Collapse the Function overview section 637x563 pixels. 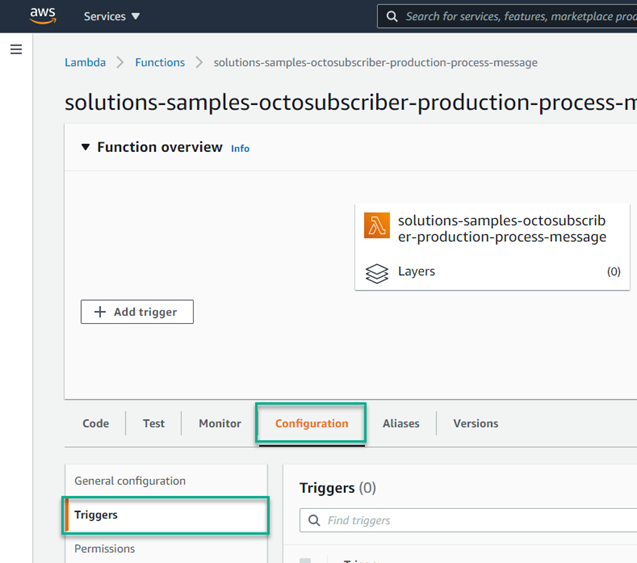(85, 147)
